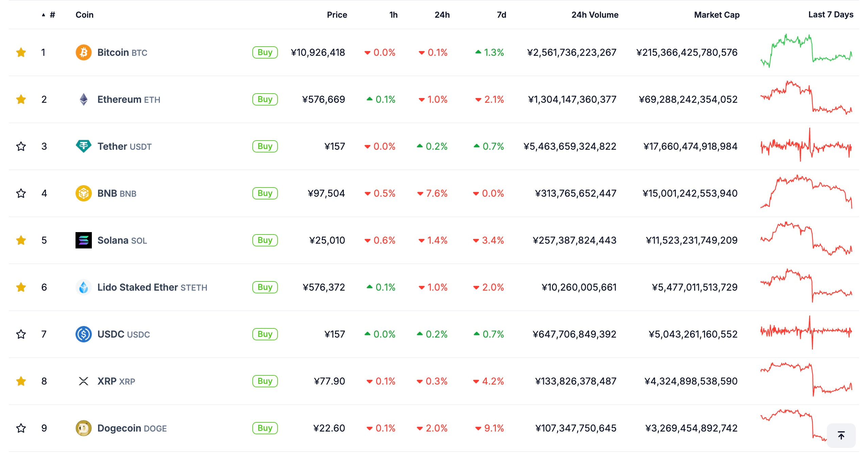Open the Tether USDT coin page link
This screenshot has height=454, width=868.
click(124, 146)
